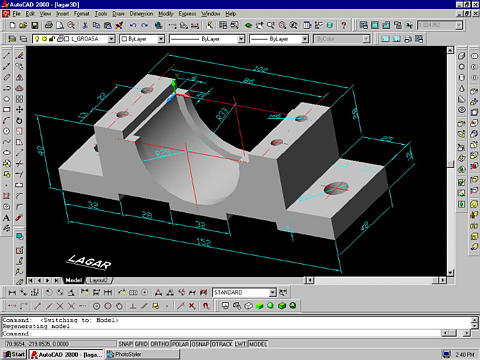Open the ByLayer lineweight dropdown
The image size is (480, 360).
[x=305, y=39]
